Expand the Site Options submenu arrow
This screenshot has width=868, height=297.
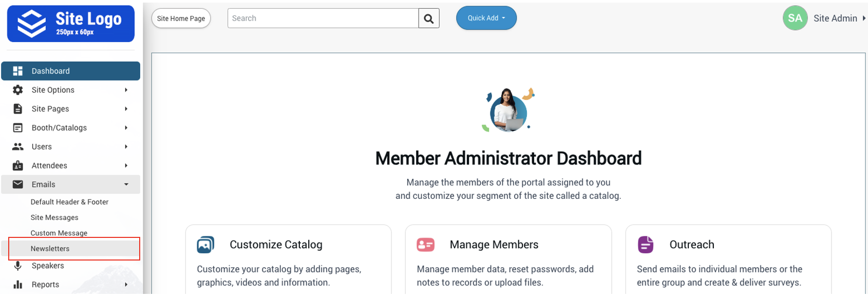click(126, 90)
